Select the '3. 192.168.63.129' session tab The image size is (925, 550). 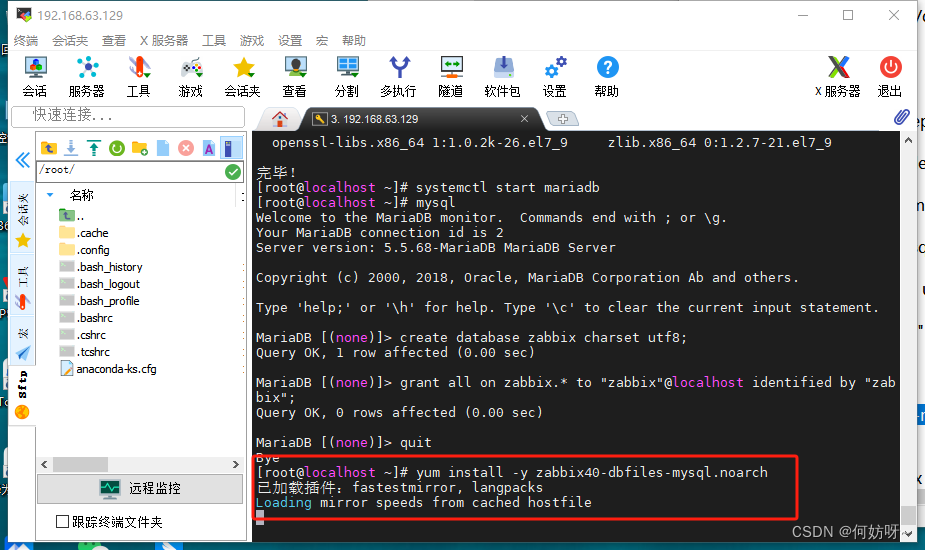click(420, 119)
